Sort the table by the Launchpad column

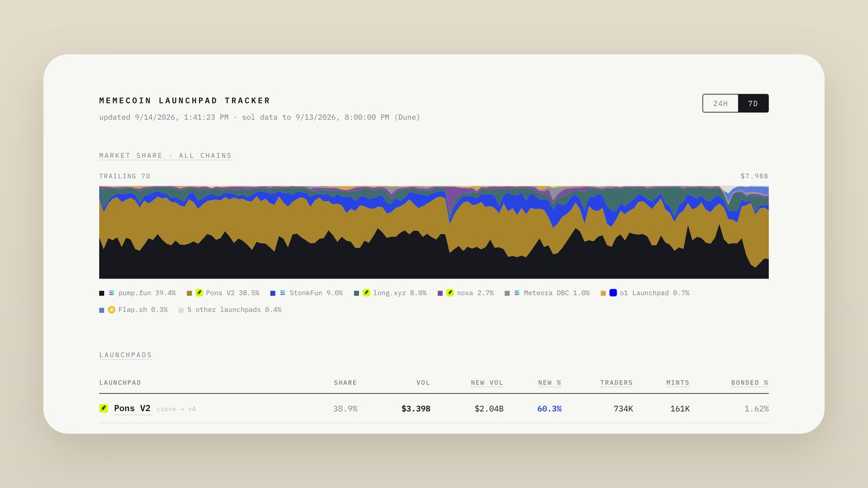(120, 383)
